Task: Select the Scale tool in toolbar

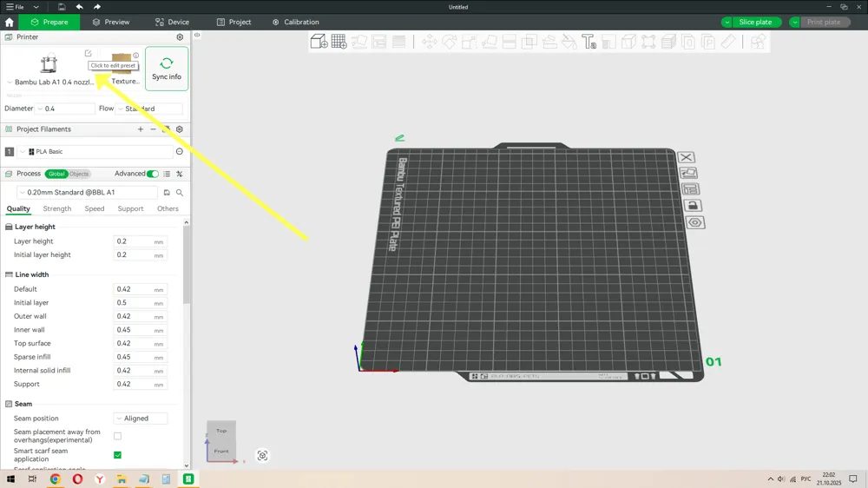Action: (x=469, y=42)
